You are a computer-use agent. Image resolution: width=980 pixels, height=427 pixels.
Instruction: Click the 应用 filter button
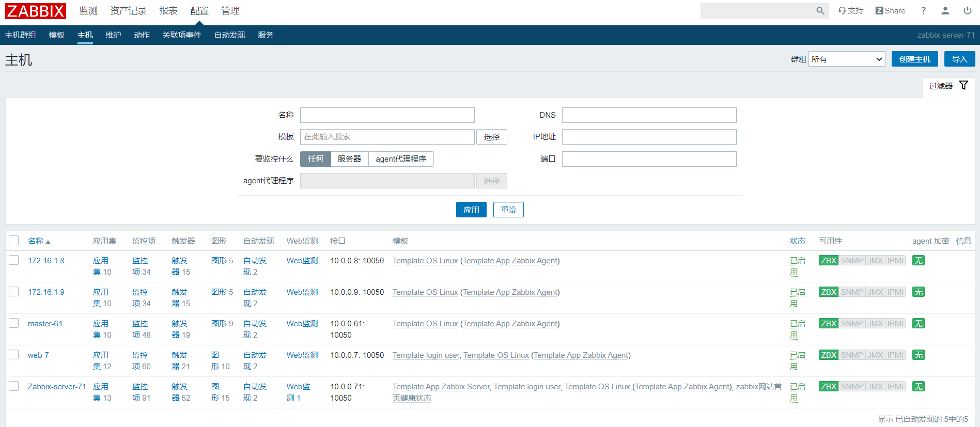pyautogui.click(x=471, y=210)
